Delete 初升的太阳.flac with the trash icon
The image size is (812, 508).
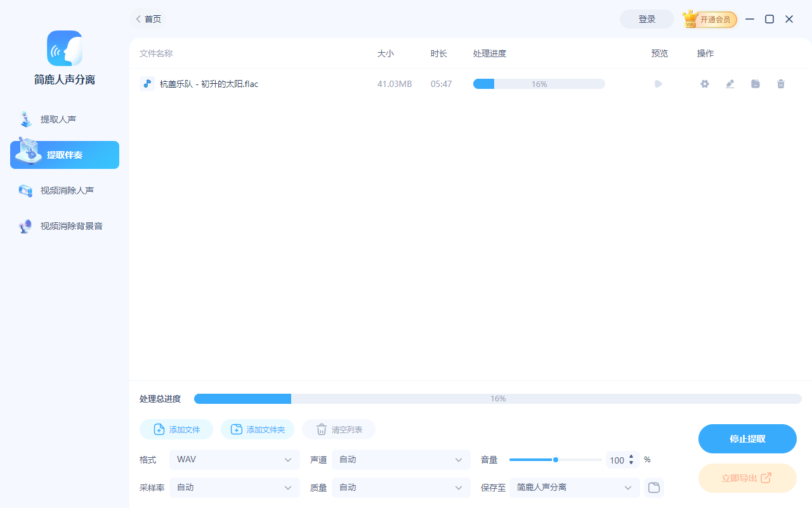pyautogui.click(x=780, y=83)
